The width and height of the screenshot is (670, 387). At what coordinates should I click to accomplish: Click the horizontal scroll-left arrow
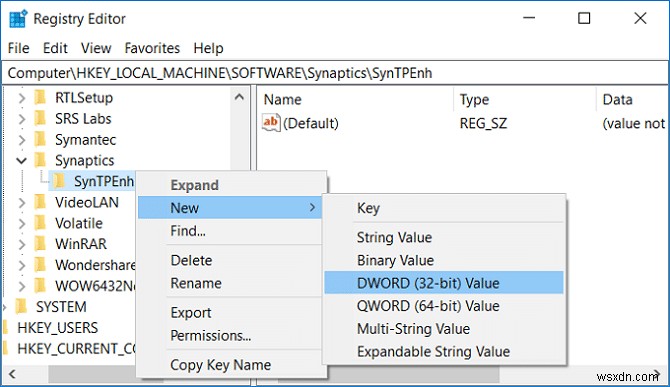pos(12,374)
